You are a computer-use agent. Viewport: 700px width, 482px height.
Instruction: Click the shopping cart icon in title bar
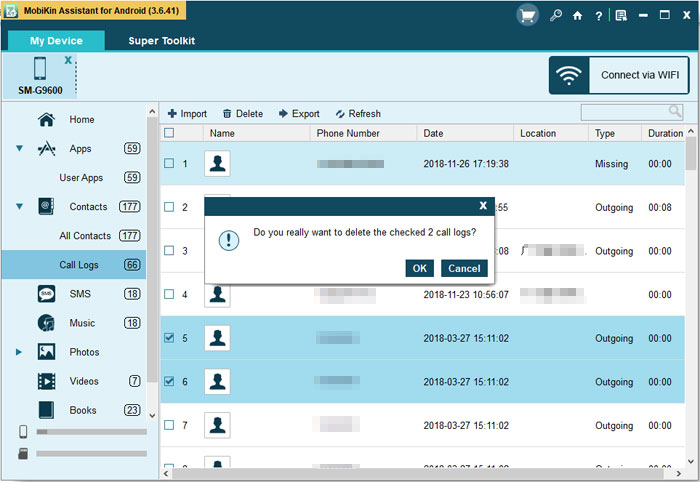528,15
